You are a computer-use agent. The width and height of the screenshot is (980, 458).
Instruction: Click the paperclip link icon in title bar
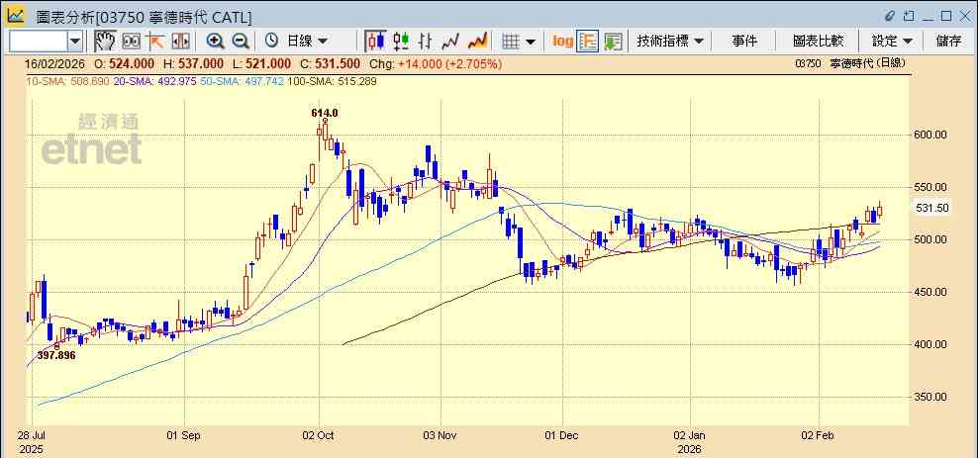pyautogui.click(x=890, y=16)
